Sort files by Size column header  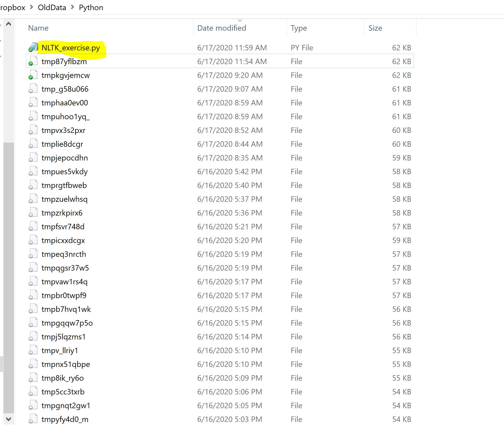[x=375, y=28]
